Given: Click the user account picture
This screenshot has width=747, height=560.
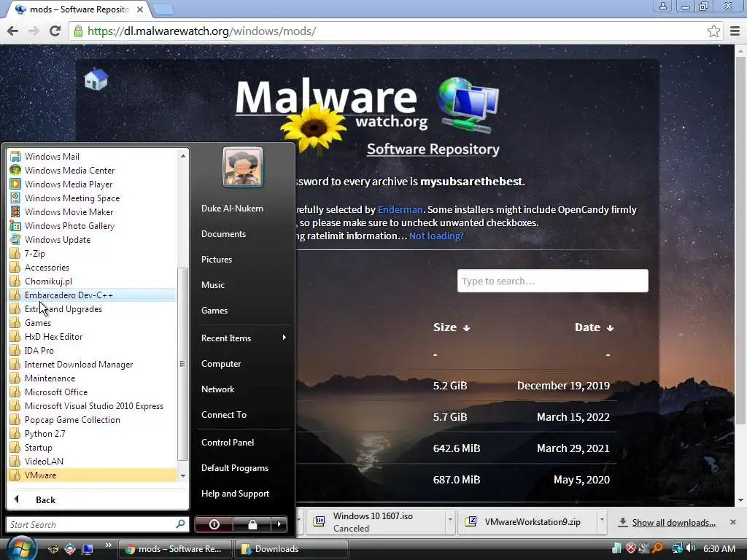Looking at the screenshot, I should pos(243,167).
